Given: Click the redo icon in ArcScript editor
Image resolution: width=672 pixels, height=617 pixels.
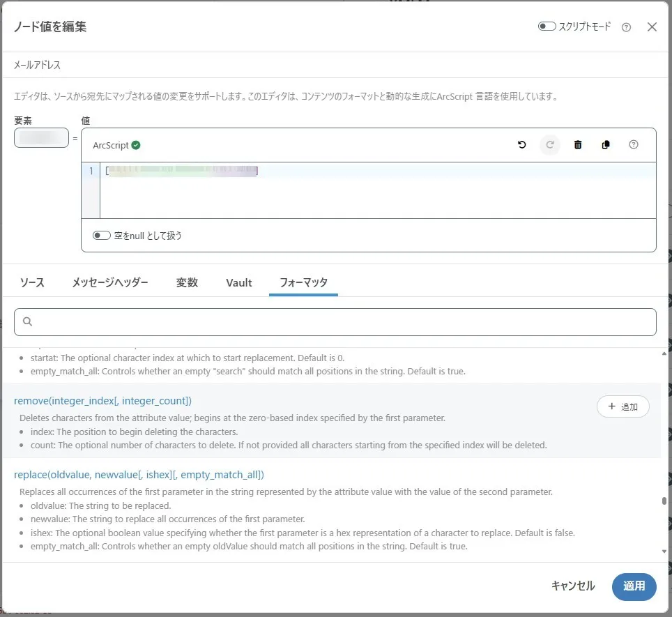Looking at the screenshot, I should pos(549,145).
